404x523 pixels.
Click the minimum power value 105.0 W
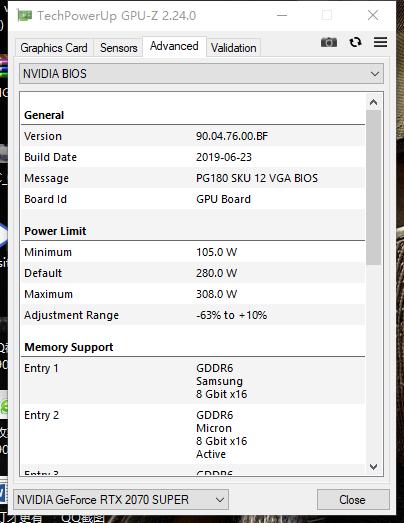pyautogui.click(x=217, y=252)
